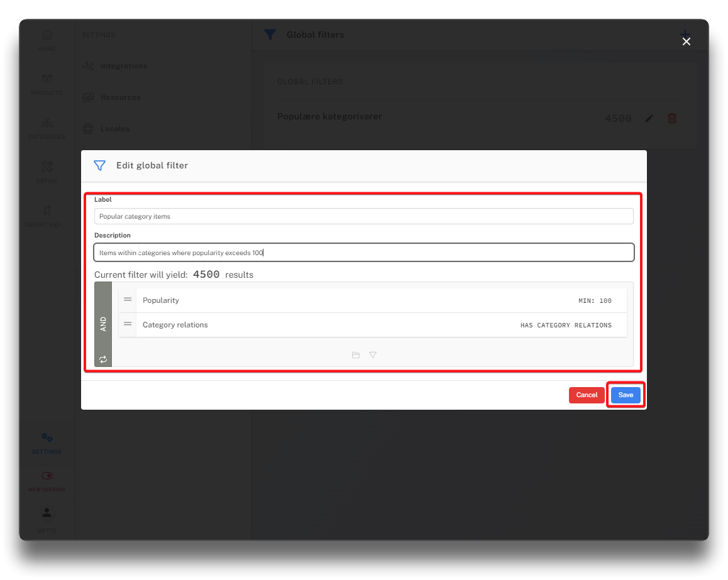
Task: Open the Popularity filter row
Action: coord(372,300)
